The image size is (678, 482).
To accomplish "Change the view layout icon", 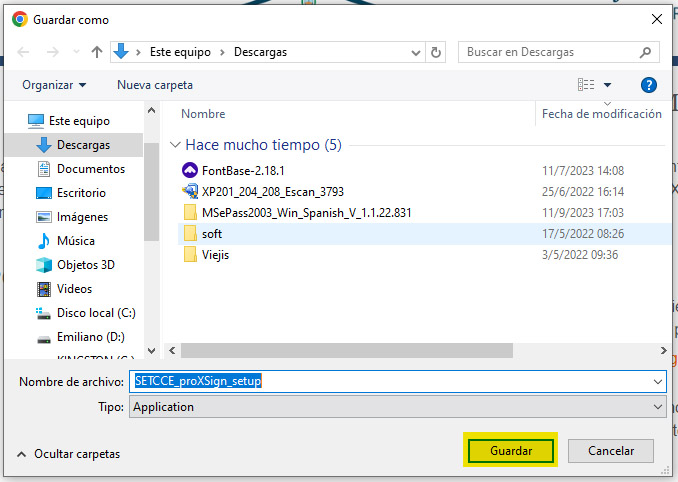I will tap(586, 85).
